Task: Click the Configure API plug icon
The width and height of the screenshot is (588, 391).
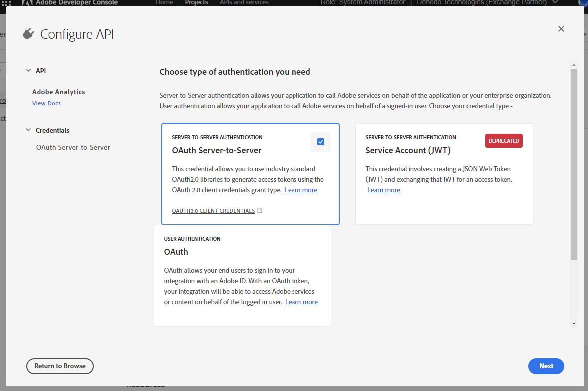Action: [28, 34]
